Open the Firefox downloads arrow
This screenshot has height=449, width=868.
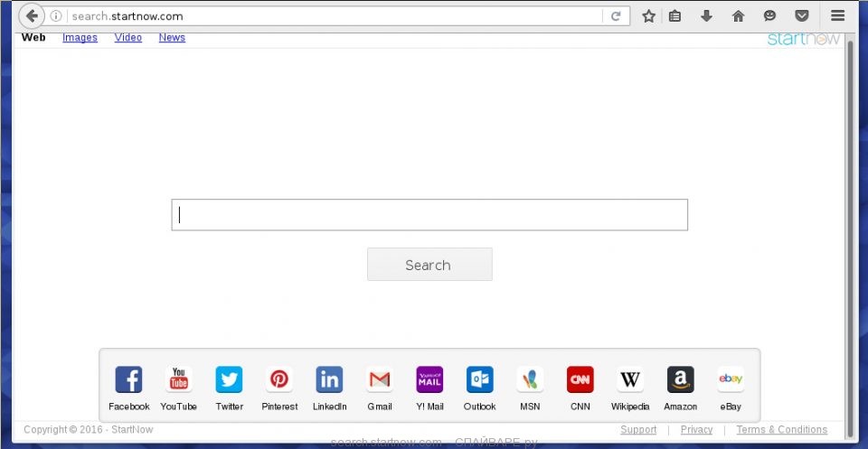[707, 16]
